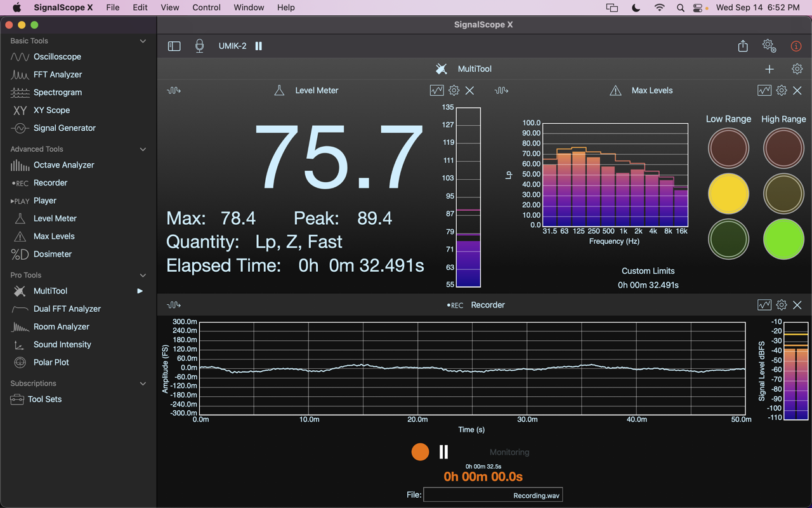Open the Help menu

tap(285, 8)
